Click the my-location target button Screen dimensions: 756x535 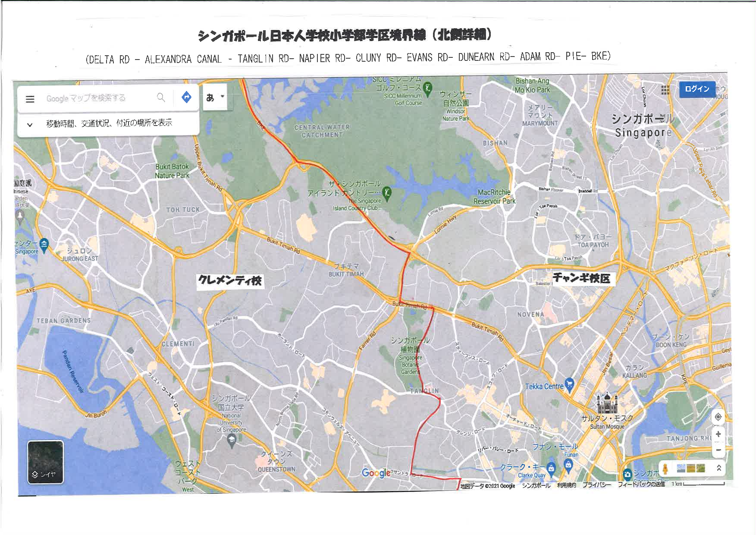coord(718,417)
